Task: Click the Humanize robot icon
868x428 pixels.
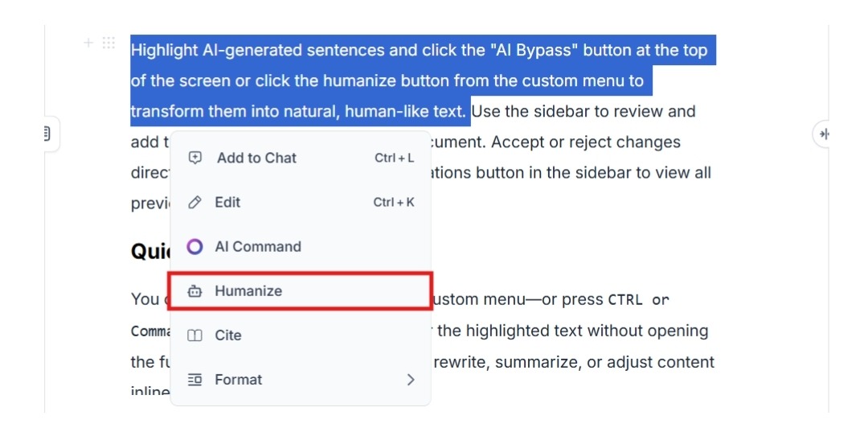Action: (194, 291)
